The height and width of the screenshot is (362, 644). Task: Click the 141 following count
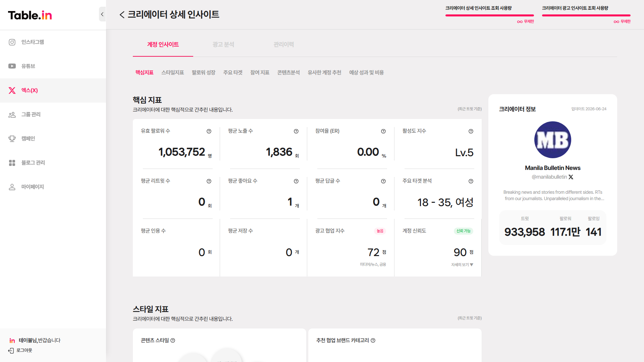593,232
